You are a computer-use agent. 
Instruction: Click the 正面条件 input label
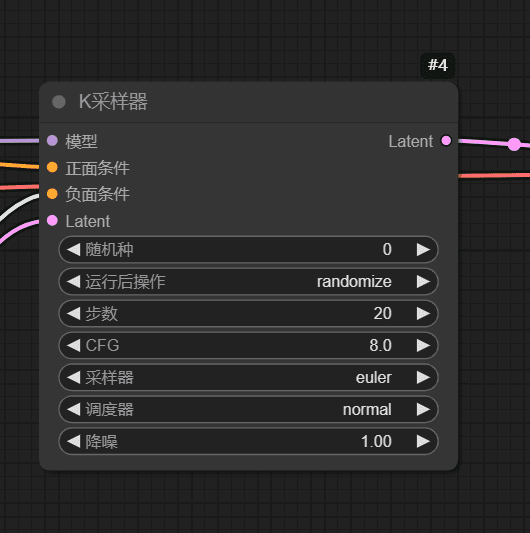[x=97, y=168]
